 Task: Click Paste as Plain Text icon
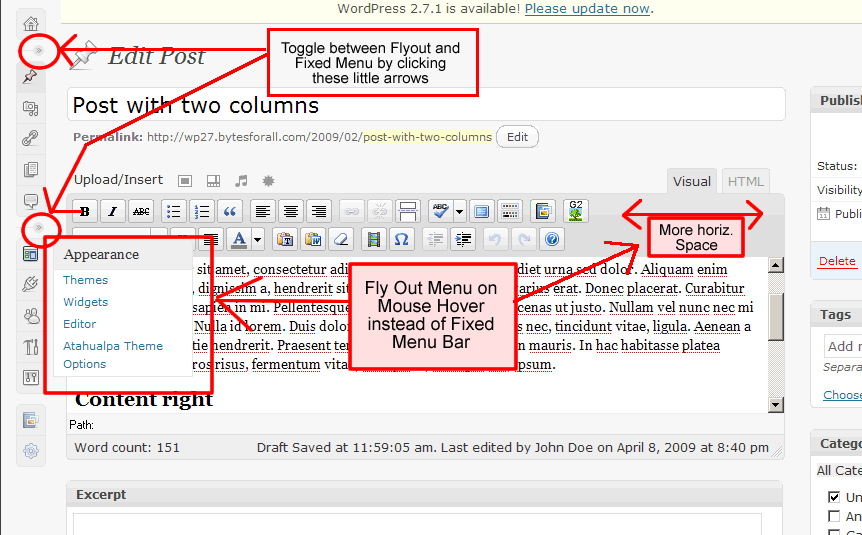pos(285,239)
